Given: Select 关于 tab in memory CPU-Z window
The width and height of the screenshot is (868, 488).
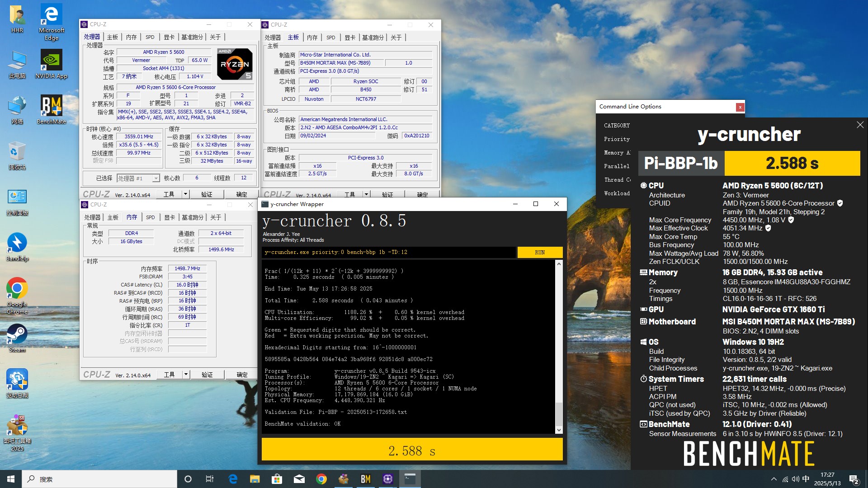Looking at the screenshot, I should click(x=216, y=217).
